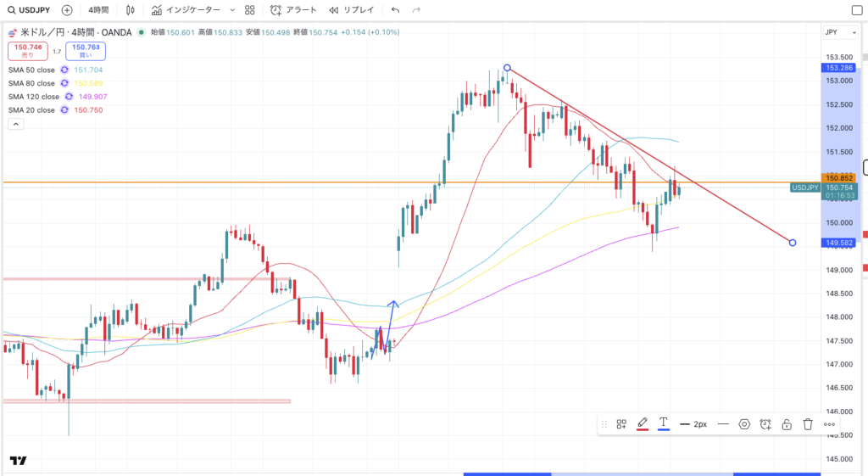Click the undo arrow

pos(395,10)
